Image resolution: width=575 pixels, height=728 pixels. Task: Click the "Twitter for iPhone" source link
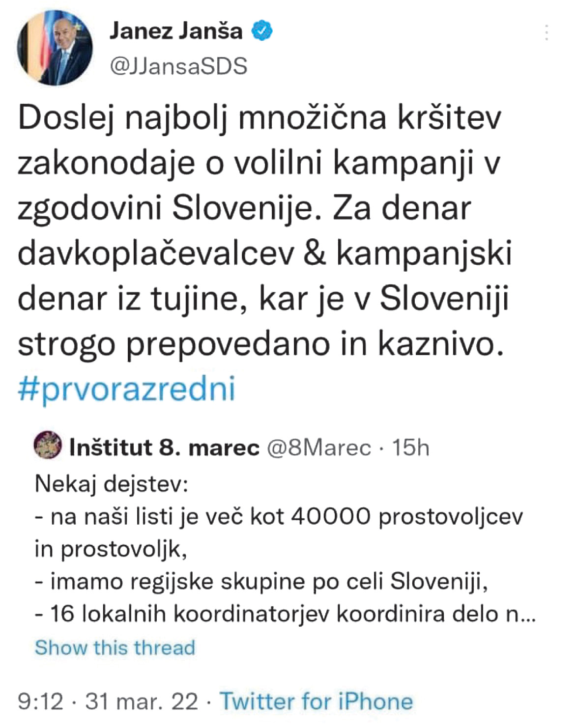[x=316, y=701]
